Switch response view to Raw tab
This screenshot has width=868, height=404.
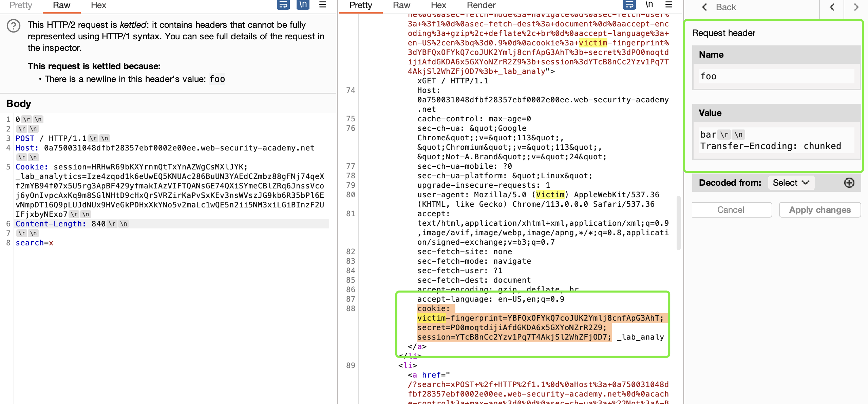pos(401,5)
